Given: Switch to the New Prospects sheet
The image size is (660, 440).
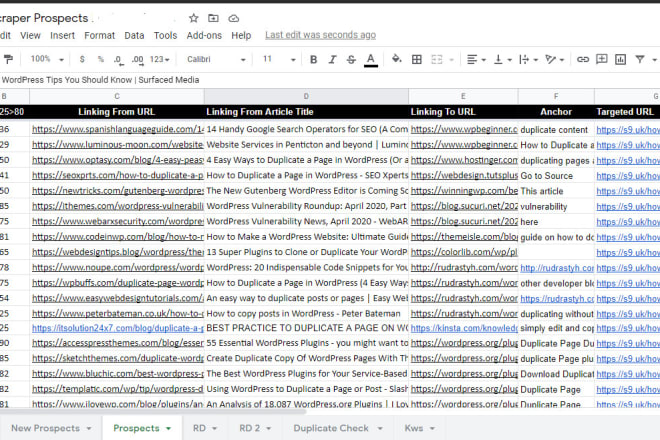Looking at the screenshot, I should [45, 428].
